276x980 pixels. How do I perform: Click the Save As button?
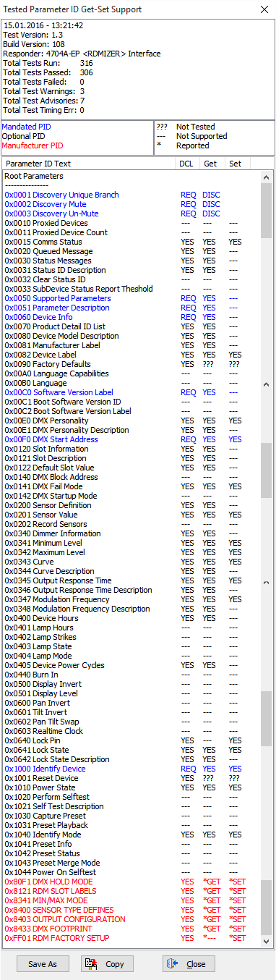click(43, 964)
